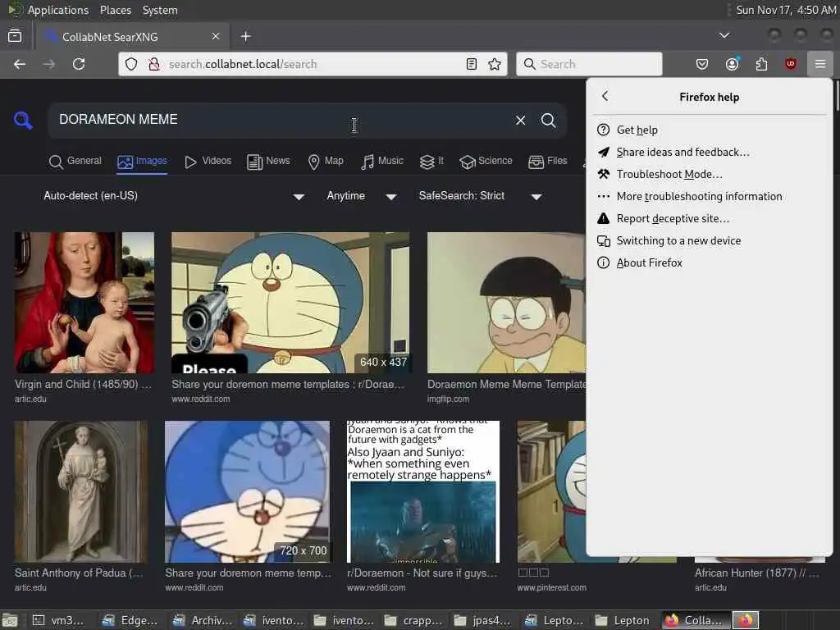Close the CollabNet SearXNG tab
The width and height of the screenshot is (840, 630).
click(216, 36)
